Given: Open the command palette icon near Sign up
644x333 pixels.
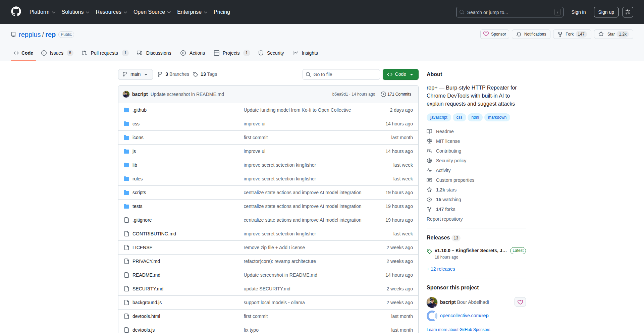Looking at the screenshot, I should point(628,12).
